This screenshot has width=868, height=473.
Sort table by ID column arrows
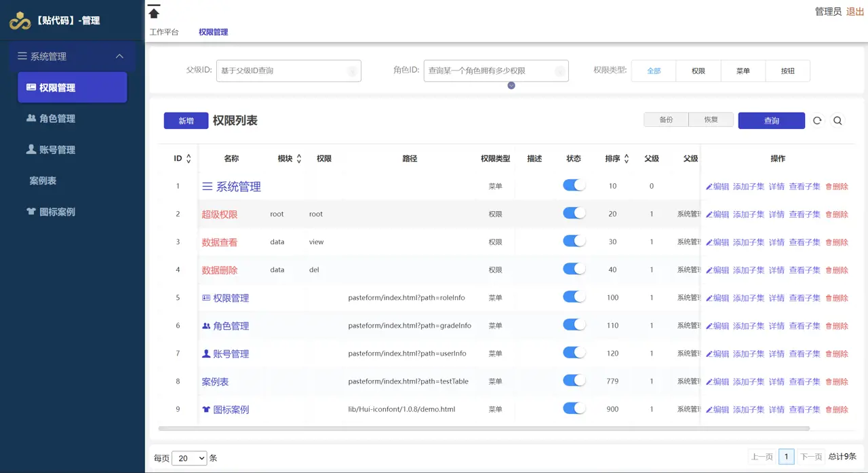pyautogui.click(x=189, y=159)
